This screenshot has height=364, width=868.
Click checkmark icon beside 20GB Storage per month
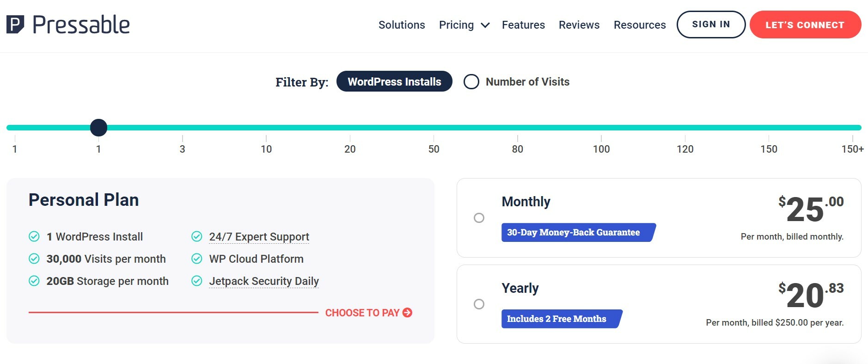(x=34, y=281)
